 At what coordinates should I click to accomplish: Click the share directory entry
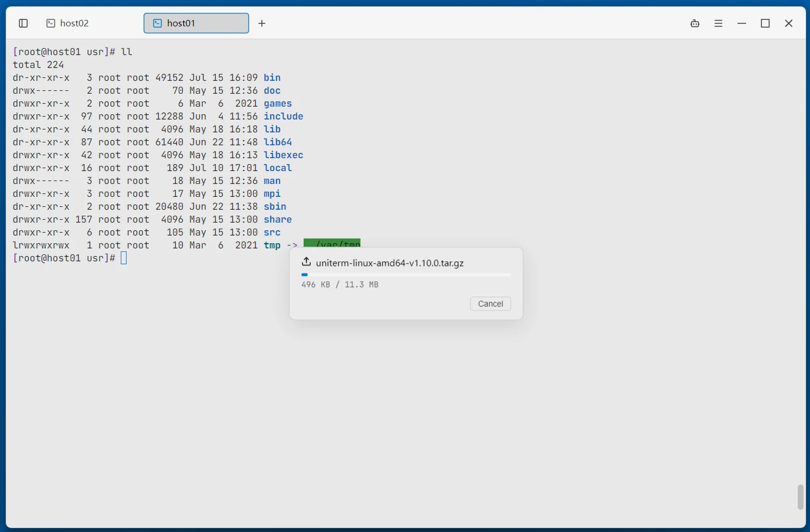coord(278,220)
